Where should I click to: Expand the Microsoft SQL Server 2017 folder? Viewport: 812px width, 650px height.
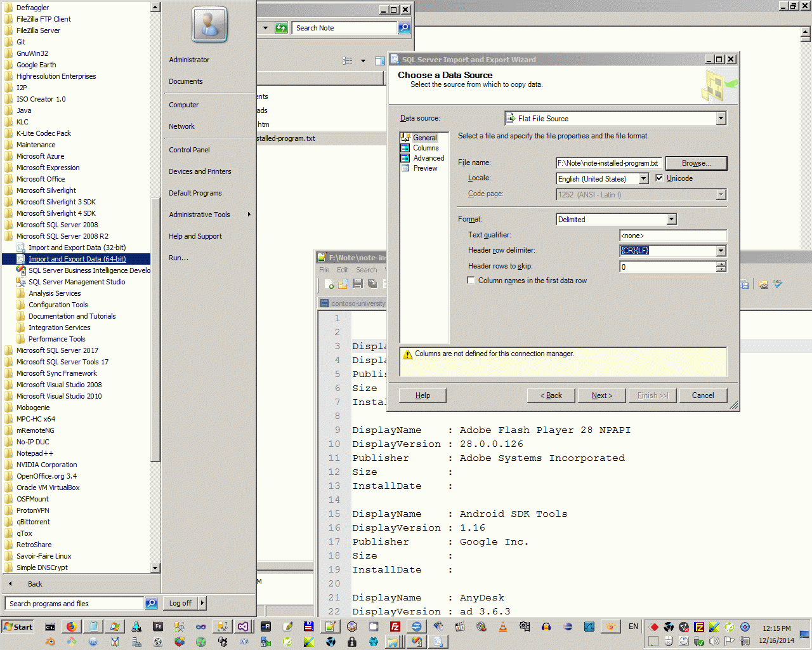click(x=57, y=350)
